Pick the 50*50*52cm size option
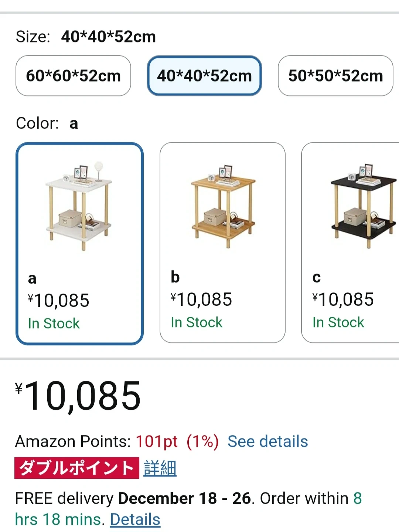 coord(335,76)
